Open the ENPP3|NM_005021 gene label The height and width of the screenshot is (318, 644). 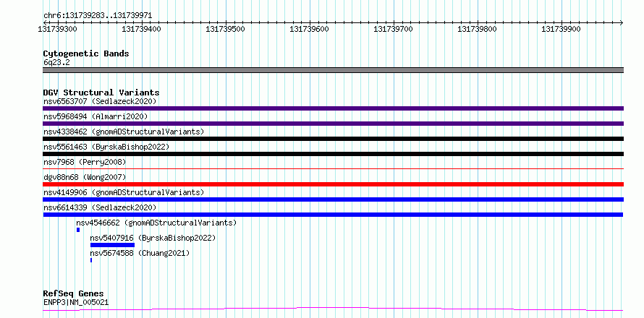pyautogui.click(x=76, y=302)
